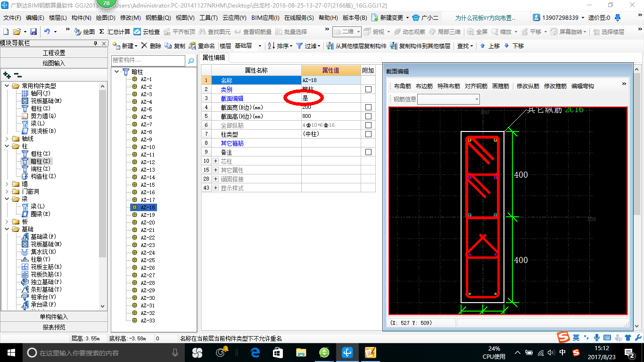644x362 pixels.
Task: Click the 单构件输入 navigation button
Action: point(54,317)
